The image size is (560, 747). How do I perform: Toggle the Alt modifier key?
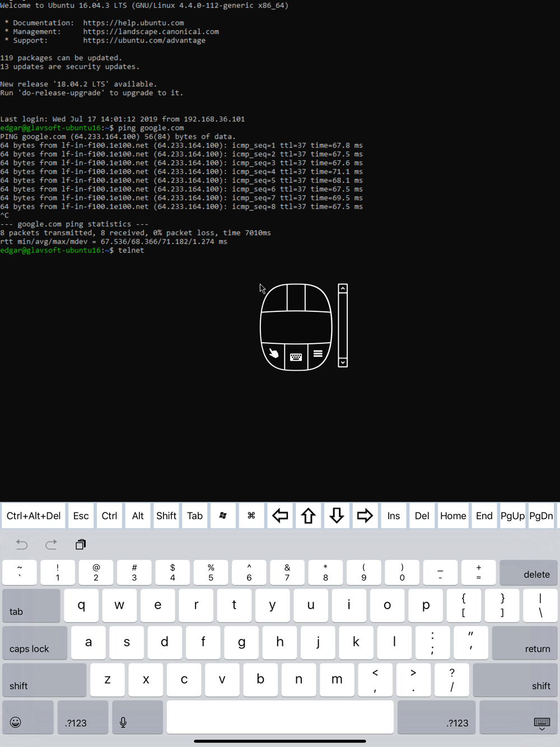[x=138, y=516]
